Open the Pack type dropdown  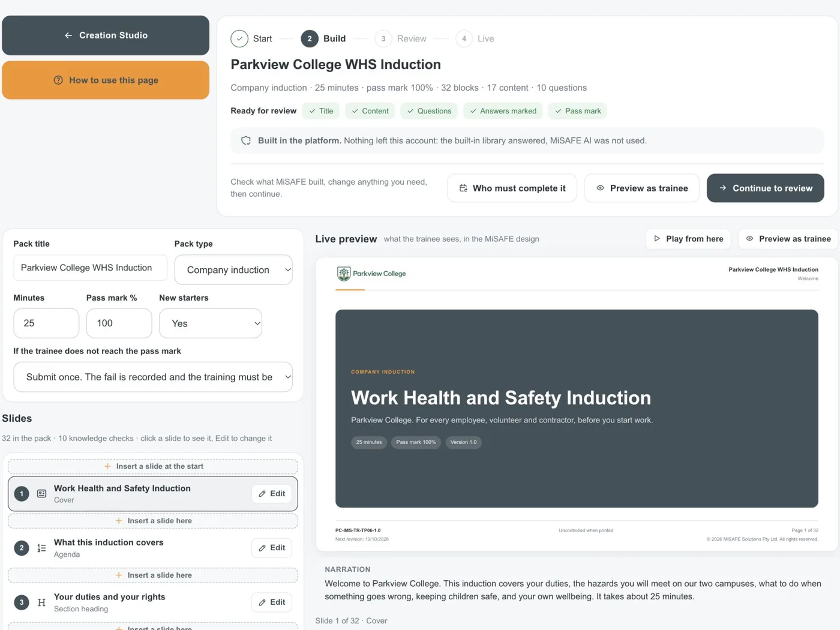click(233, 270)
